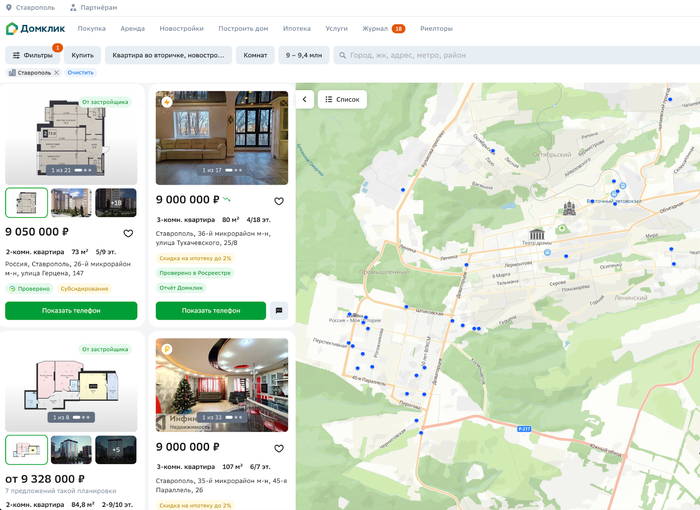Open the Купить deal type dropdown
The image size is (700, 510).
point(82,55)
